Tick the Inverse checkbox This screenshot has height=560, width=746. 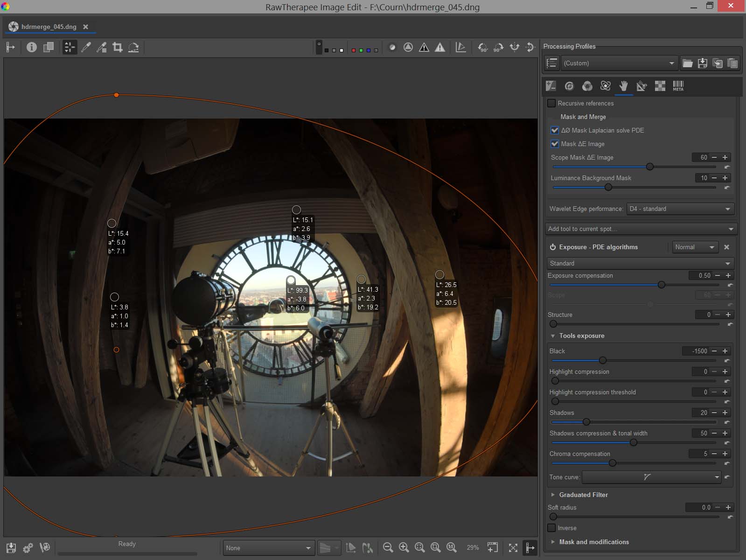[x=551, y=528]
